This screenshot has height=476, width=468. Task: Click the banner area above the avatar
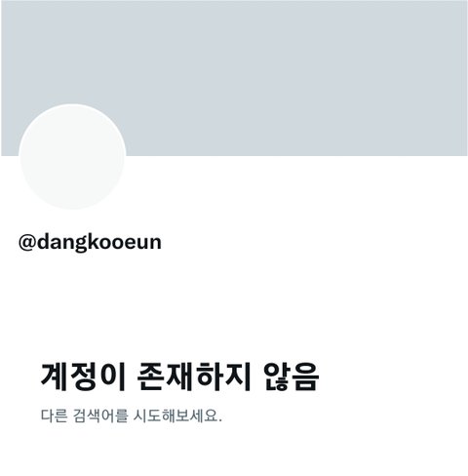coord(72,52)
